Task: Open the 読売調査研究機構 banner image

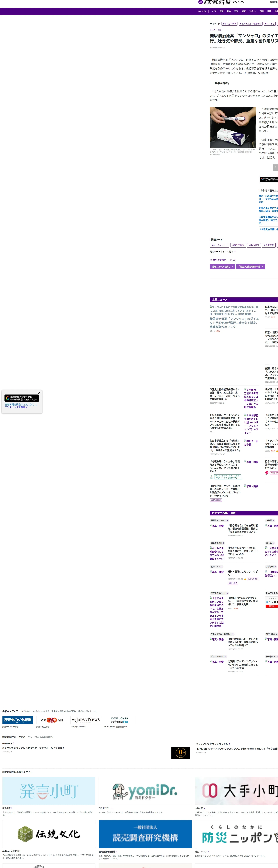Action: pos(145,834)
